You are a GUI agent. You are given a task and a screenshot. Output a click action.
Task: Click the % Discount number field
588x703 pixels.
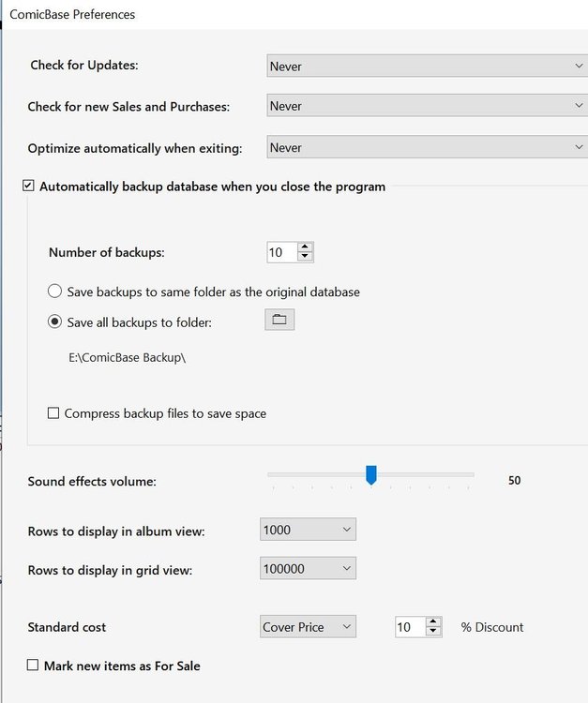click(409, 627)
